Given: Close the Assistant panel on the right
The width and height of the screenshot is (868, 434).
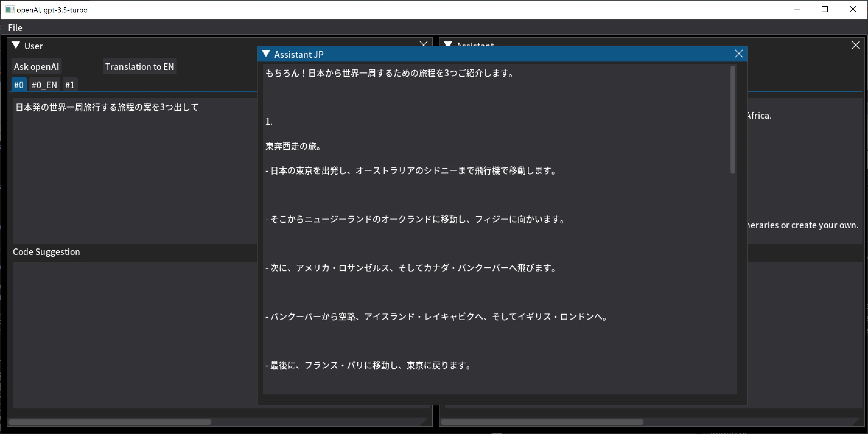Looking at the screenshot, I should (856, 45).
